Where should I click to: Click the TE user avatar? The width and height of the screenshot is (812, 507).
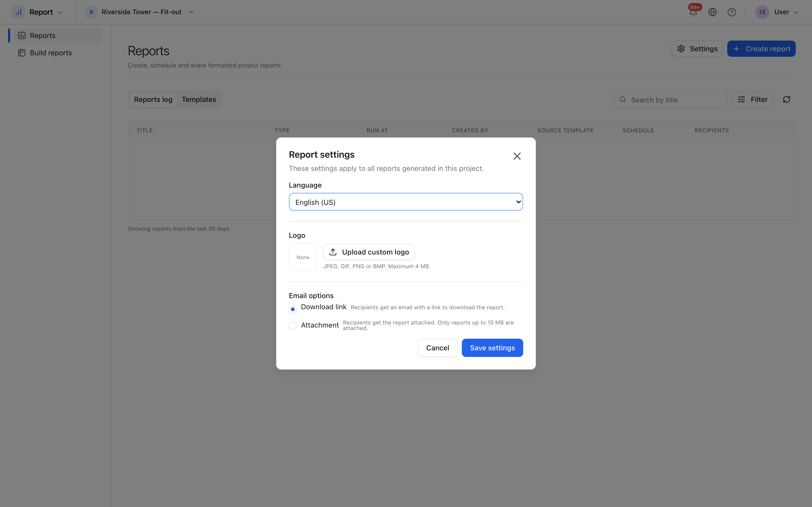(762, 12)
